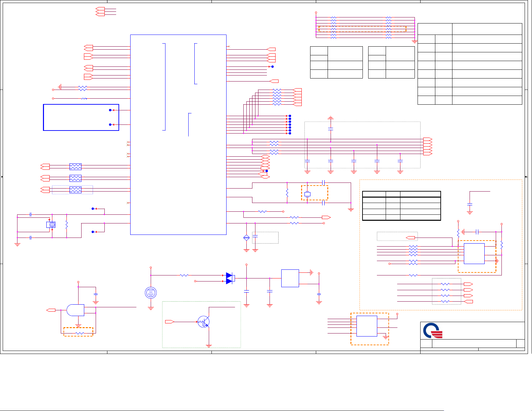
Task: Click the port connector inside the small grey dotted label box
Action: tap(410, 238)
